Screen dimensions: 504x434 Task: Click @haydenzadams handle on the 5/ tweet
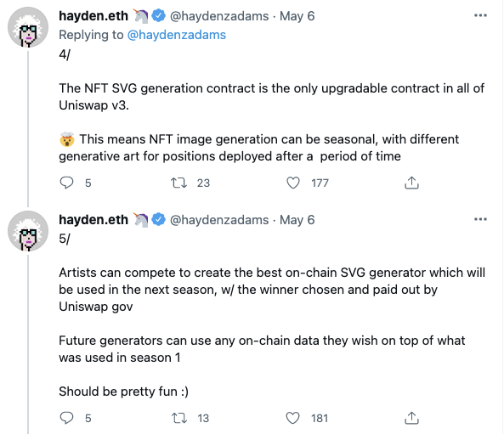click(x=219, y=220)
